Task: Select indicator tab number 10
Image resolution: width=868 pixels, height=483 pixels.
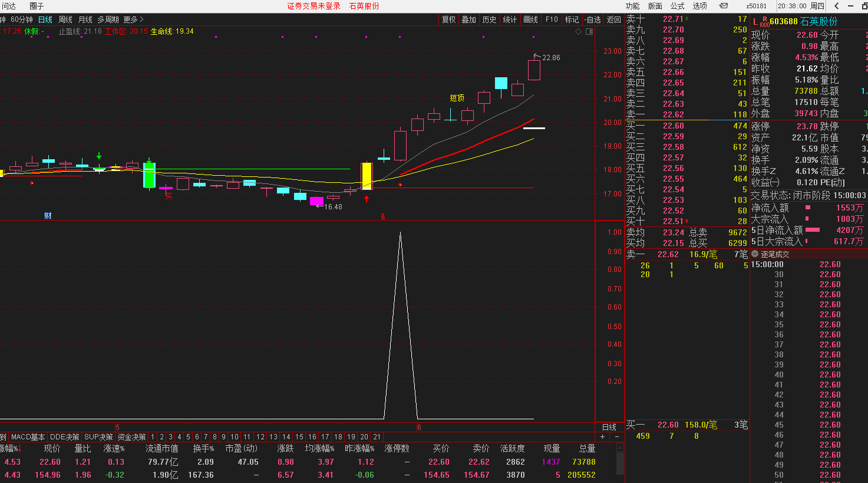Action: (x=235, y=437)
